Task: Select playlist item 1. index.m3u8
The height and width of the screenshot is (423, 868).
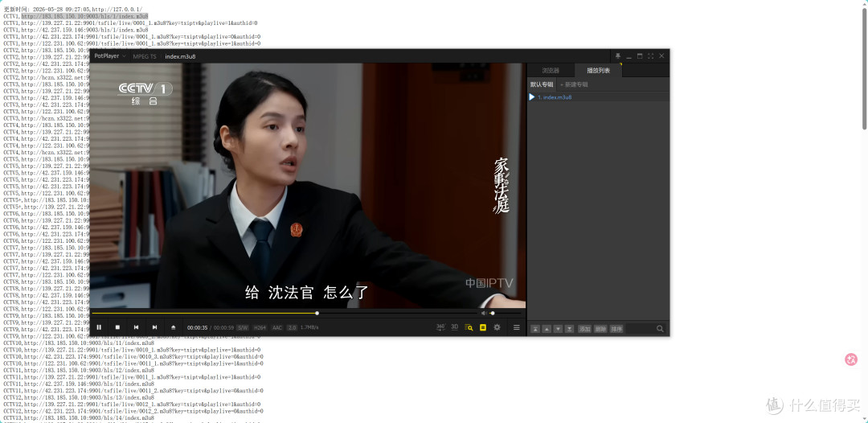Action: [x=598, y=97]
